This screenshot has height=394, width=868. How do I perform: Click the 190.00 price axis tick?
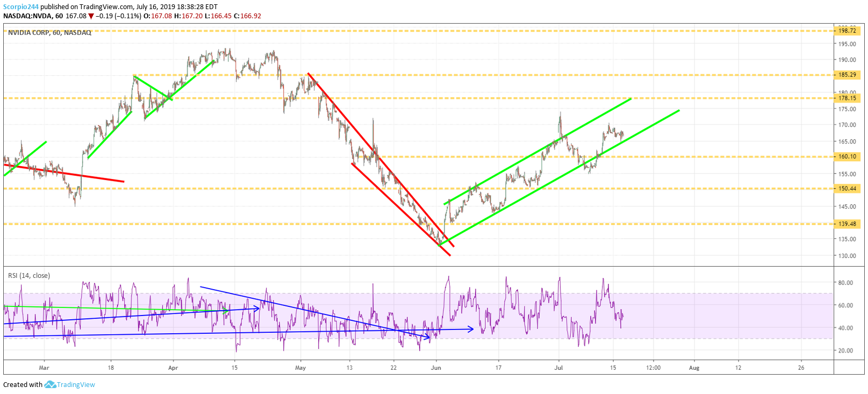(x=848, y=60)
